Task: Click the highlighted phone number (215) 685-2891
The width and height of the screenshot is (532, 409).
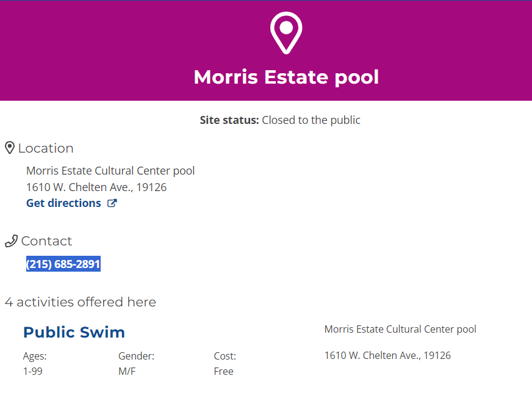Action: point(63,264)
